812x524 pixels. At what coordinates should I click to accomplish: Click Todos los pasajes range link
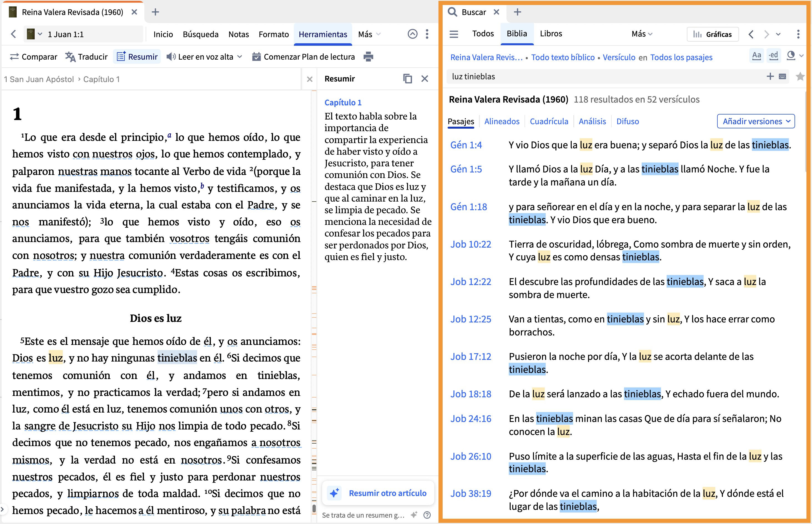(x=681, y=57)
